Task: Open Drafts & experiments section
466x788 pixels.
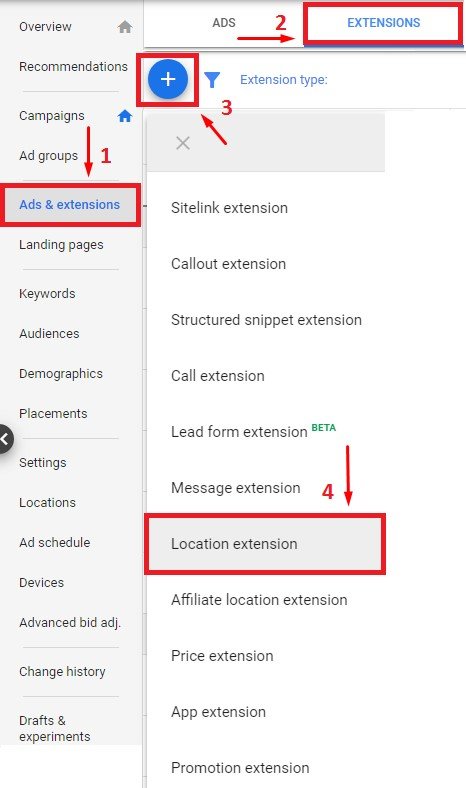Action: [x=55, y=728]
